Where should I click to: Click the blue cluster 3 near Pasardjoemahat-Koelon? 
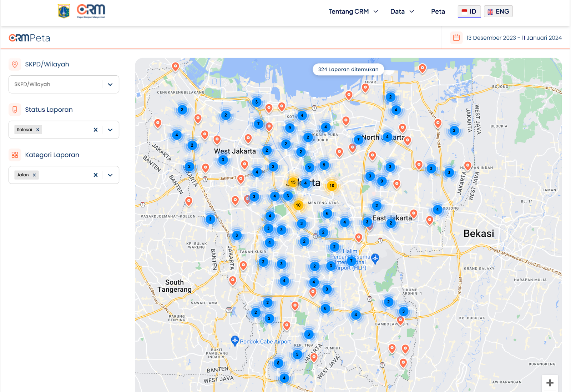[210, 219]
